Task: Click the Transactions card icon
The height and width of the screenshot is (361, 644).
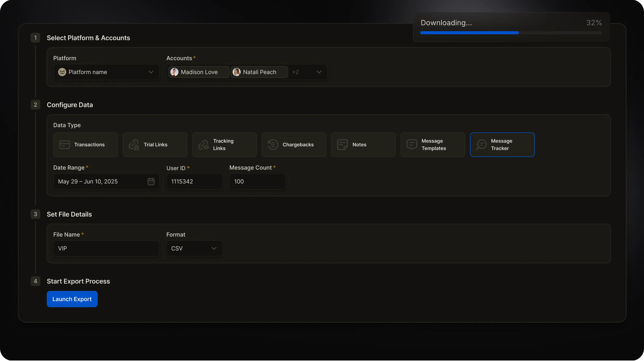Action: (64, 145)
